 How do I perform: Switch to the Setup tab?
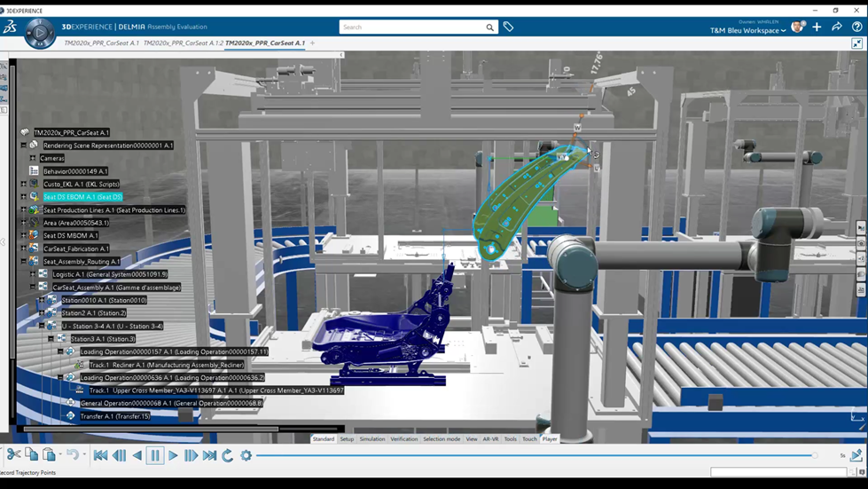click(347, 439)
